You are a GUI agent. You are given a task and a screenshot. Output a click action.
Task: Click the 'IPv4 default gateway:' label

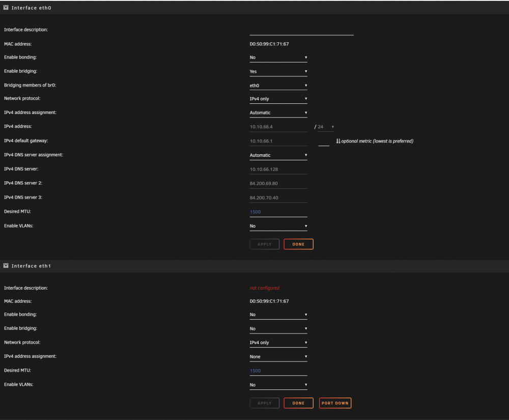(x=26, y=141)
